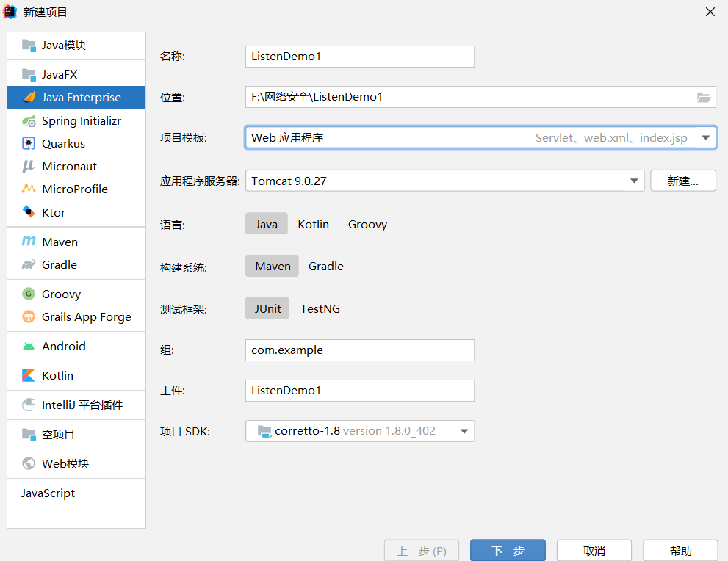Click the Groovy G icon in the sidebar
Image resolution: width=728 pixels, height=561 pixels.
(x=29, y=294)
